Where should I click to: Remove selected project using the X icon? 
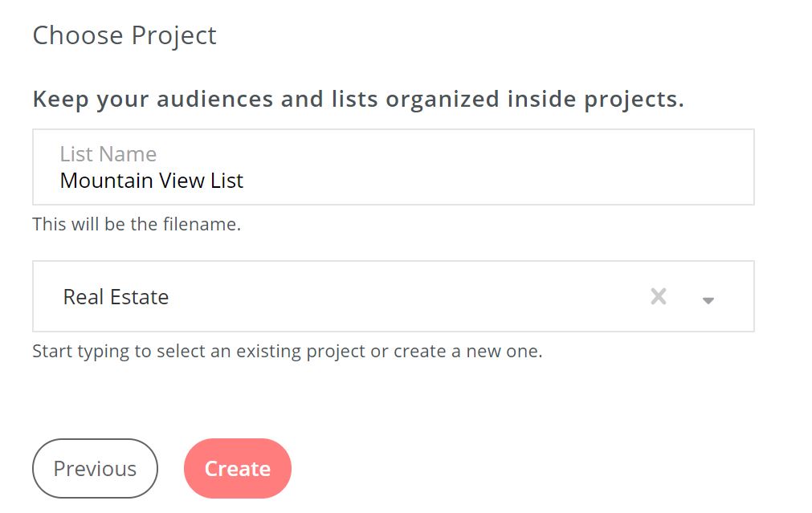[659, 297]
